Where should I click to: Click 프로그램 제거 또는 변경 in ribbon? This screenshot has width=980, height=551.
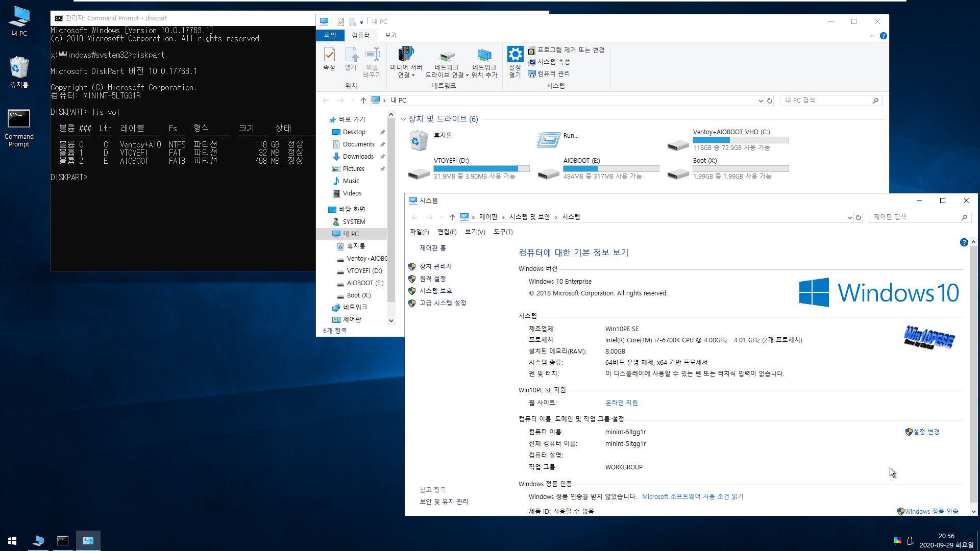click(x=566, y=50)
